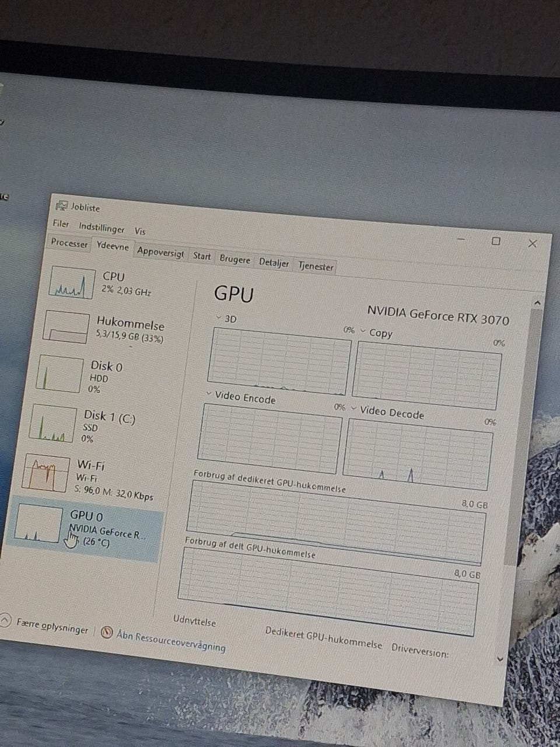Click the Driverversion label
This screenshot has width=560, height=747.
pos(420,650)
